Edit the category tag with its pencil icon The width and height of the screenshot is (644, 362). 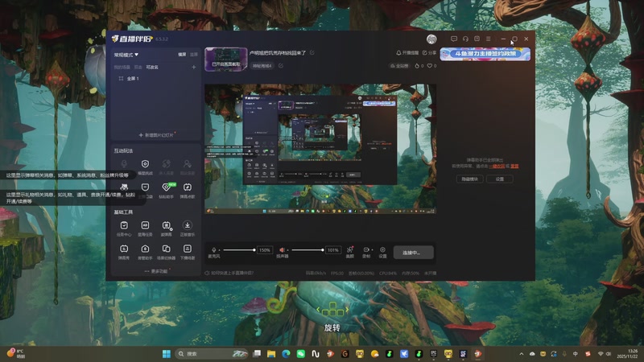pyautogui.click(x=281, y=66)
